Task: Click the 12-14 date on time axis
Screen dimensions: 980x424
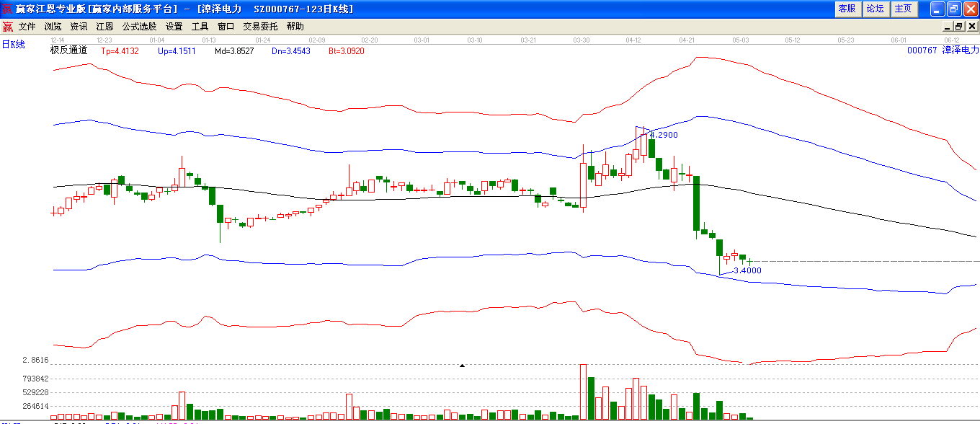Action: [58, 40]
